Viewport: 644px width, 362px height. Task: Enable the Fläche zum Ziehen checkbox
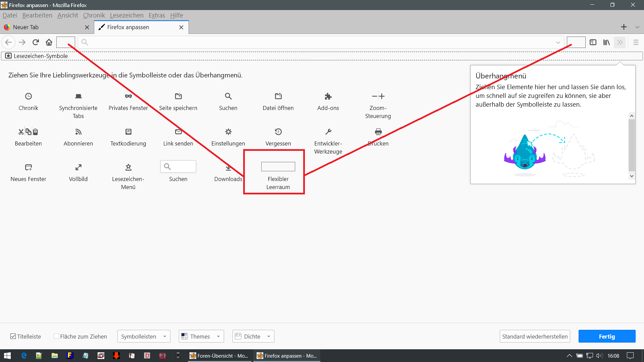pos(56,336)
